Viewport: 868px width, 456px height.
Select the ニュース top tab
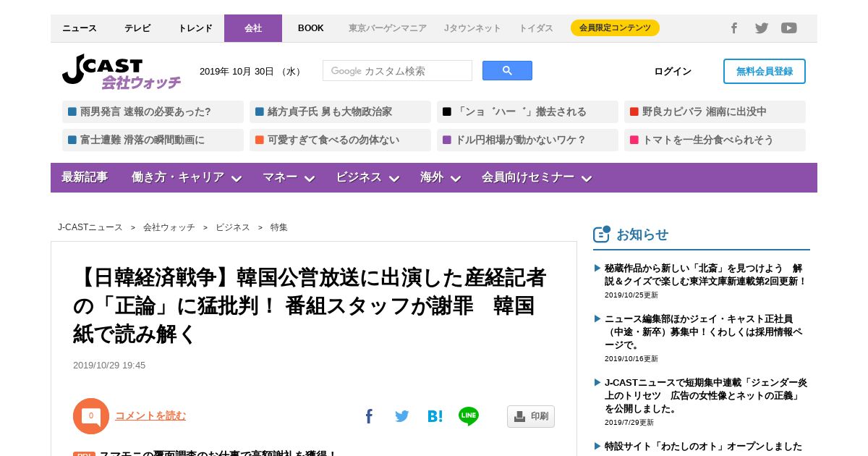[80, 28]
